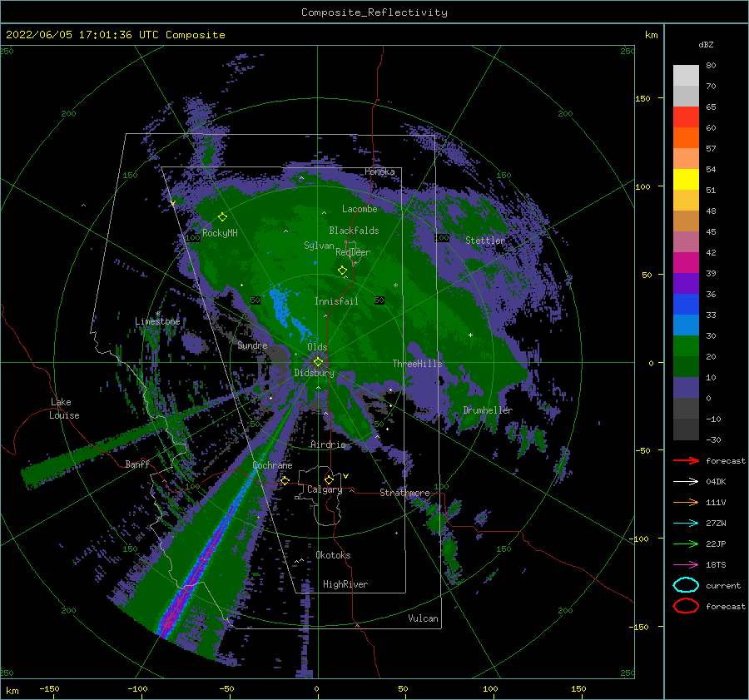
Task: Select the yellow diamond marker below Cochrane
Action: point(285,480)
